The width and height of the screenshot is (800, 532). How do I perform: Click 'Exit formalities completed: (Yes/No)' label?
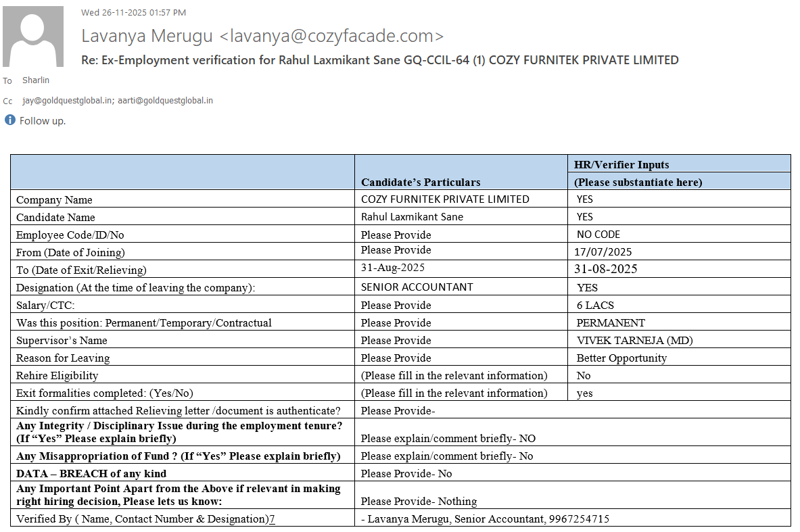pos(104,393)
